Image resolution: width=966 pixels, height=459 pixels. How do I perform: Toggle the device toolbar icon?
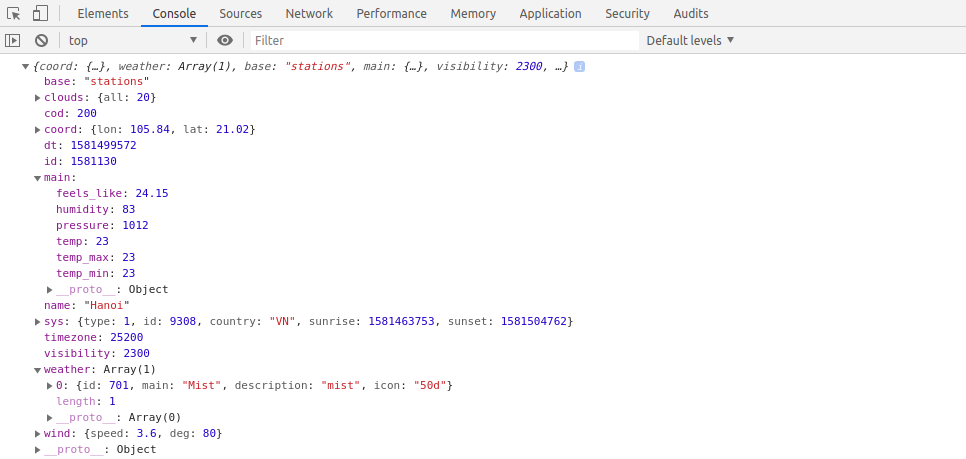coord(40,14)
